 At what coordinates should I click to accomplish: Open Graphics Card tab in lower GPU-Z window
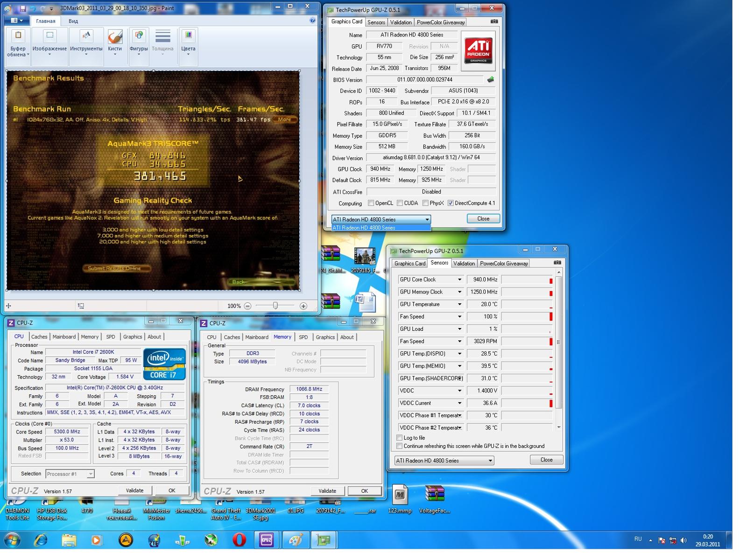click(x=410, y=264)
